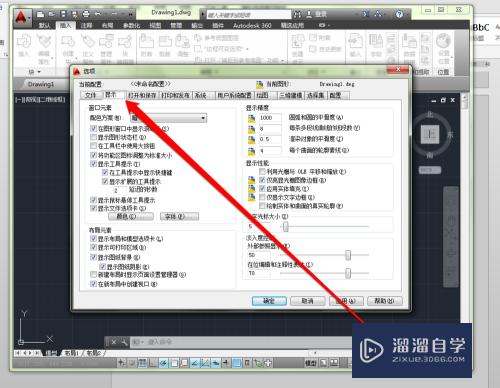500x388 pixels.
Task: Click the ViewCube top face
Action: (430, 134)
